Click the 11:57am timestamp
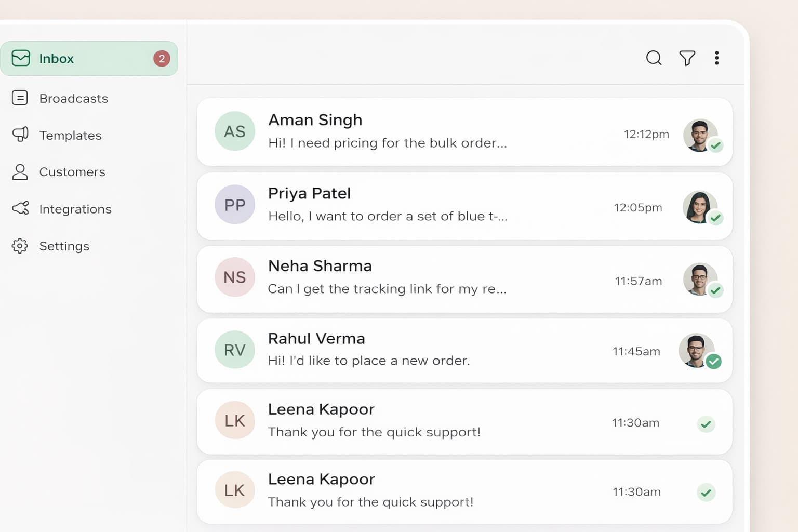Image resolution: width=798 pixels, height=532 pixels. 639,281
